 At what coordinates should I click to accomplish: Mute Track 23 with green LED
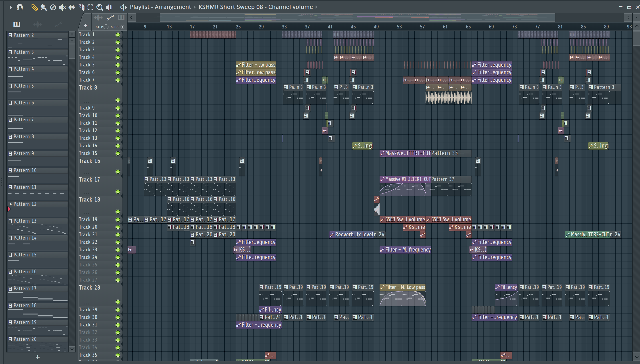(x=118, y=250)
